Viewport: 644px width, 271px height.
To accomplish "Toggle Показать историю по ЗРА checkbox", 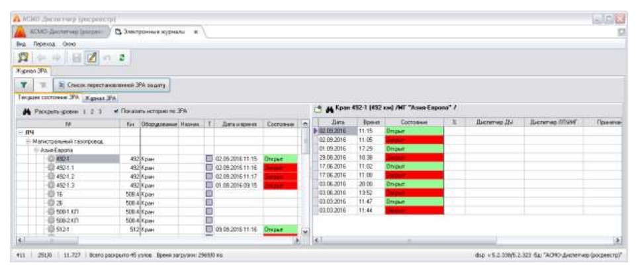I will (x=116, y=111).
